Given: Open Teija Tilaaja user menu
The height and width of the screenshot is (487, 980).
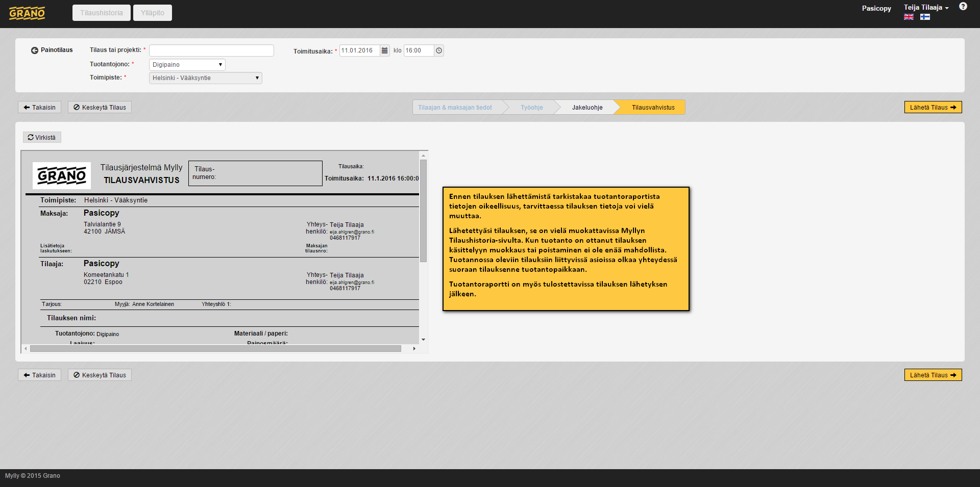Looking at the screenshot, I should tap(926, 7).
